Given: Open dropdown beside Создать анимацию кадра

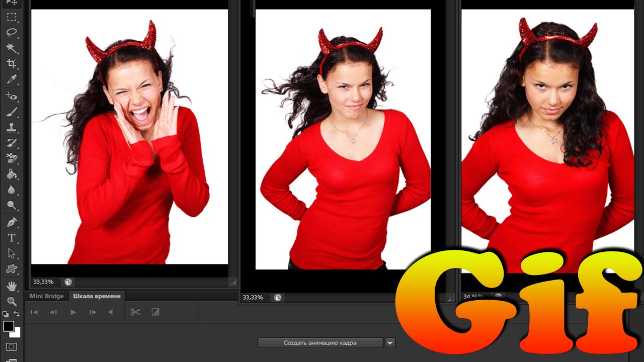Looking at the screenshot, I should tap(390, 343).
